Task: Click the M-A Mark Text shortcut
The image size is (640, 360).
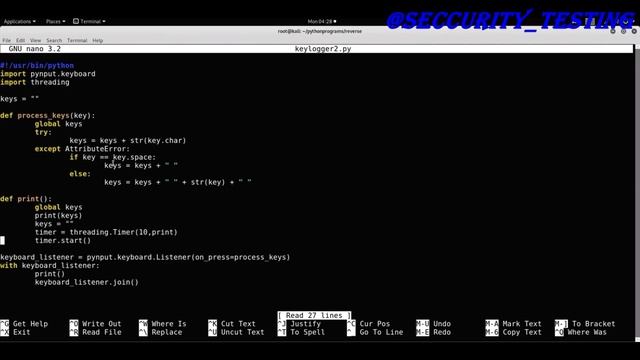Action: [x=513, y=324]
